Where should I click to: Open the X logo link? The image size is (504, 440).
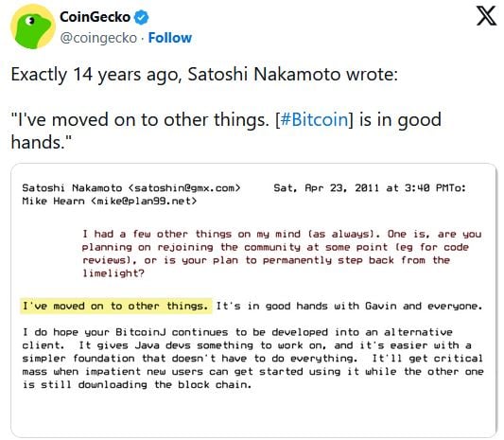486,16
